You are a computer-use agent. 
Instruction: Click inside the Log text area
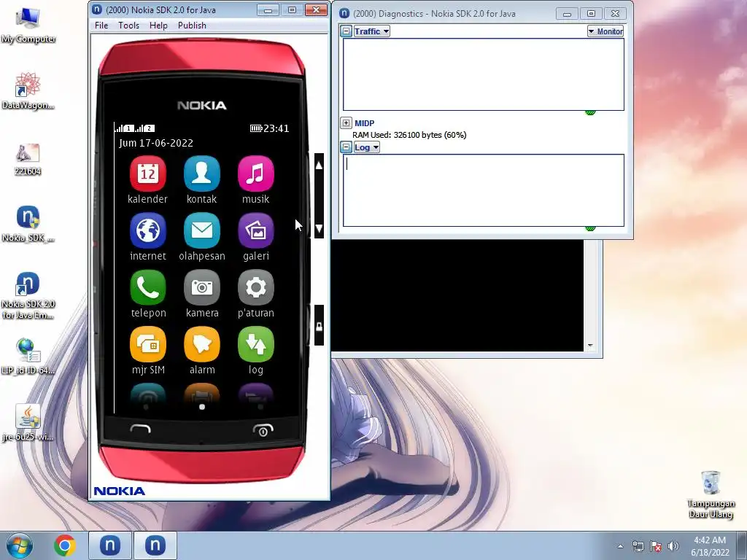(x=484, y=190)
